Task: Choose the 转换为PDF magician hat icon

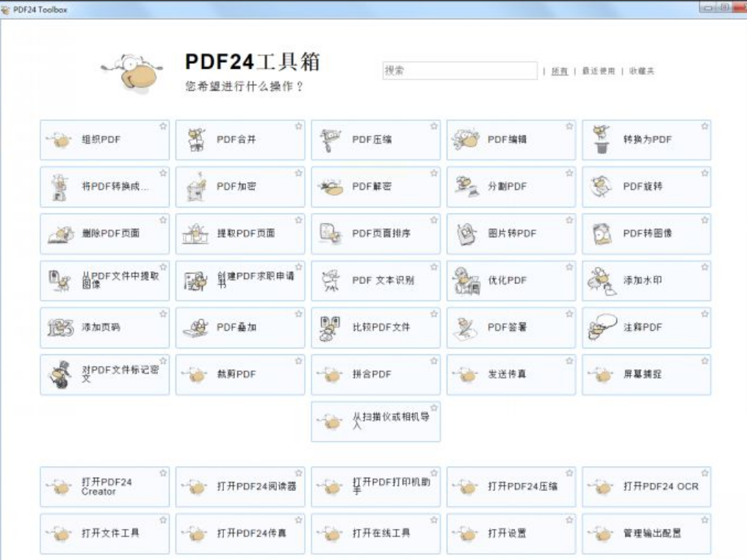Action: 602,139
